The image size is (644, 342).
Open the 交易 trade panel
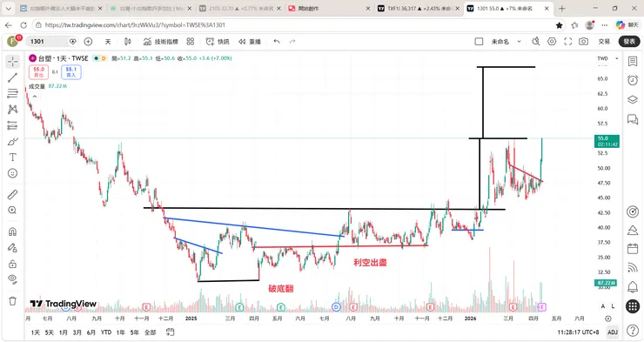click(604, 42)
